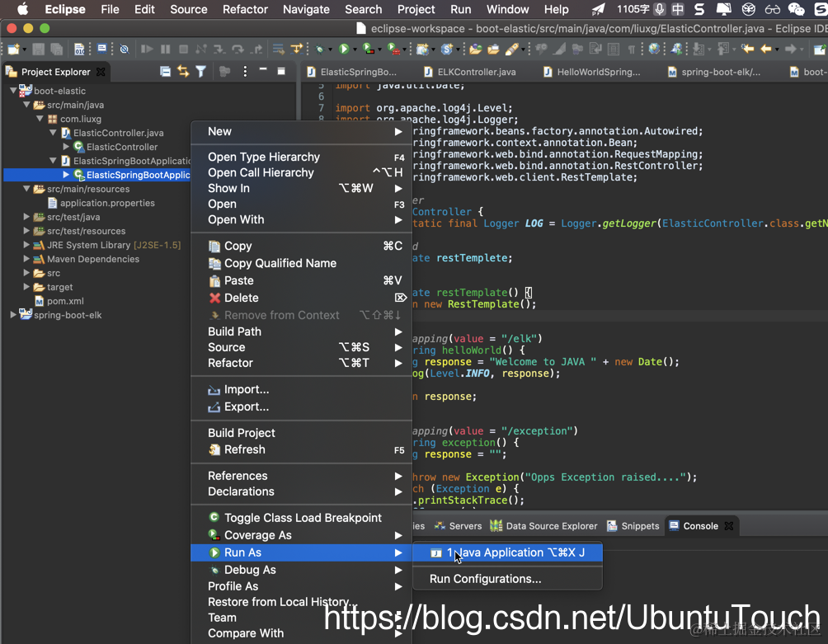Toggle macOS Do Not Disturb microphone icon
This screenshot has width=828, height=644.
pyautogui.click(x=659, y=9)
